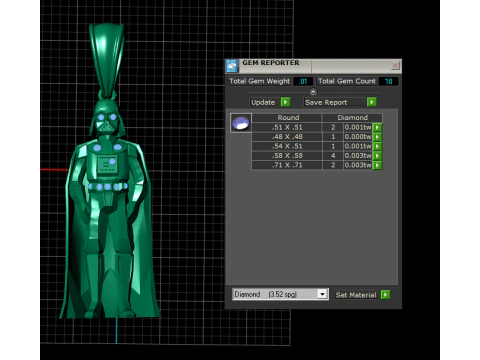The height and width of the screenshot is (360, 480).
Task: Click green arrow for the .48 X .48 row
Action: tap(377, 137)
